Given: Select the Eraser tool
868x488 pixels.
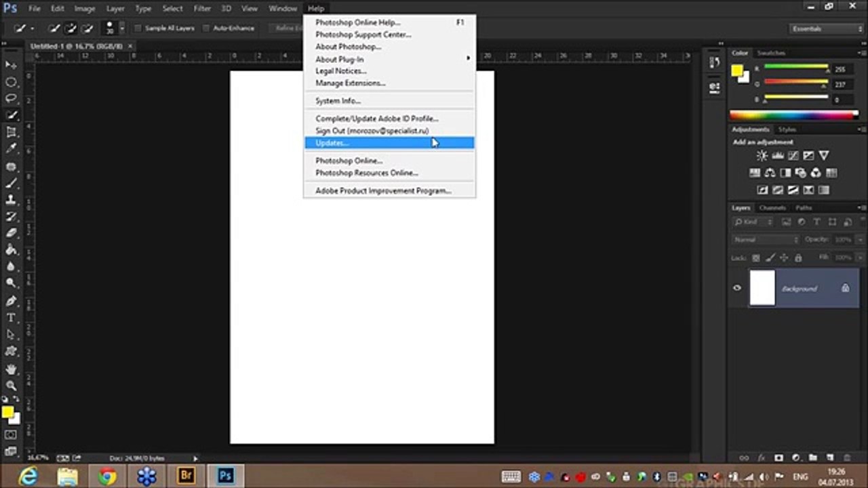Looking at the screenshot, I should (x=11, y=234).
